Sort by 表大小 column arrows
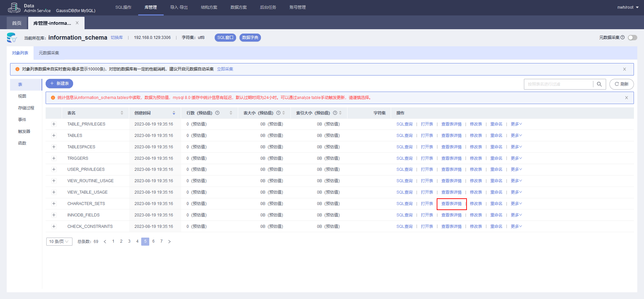The image size is (644, 299). tap(284, 113)
